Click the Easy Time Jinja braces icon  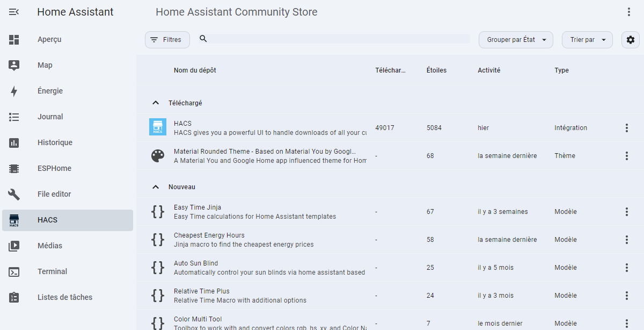(x=158, y=212)
